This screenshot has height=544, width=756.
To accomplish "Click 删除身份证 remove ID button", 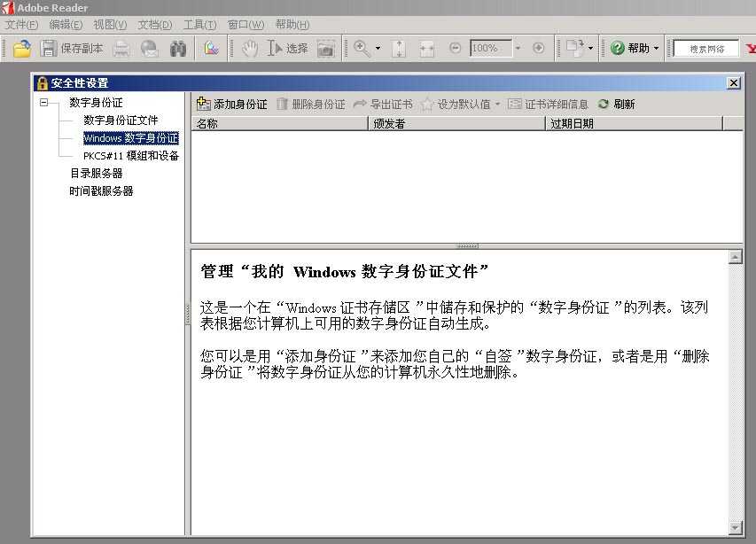I will coord(311,104).
